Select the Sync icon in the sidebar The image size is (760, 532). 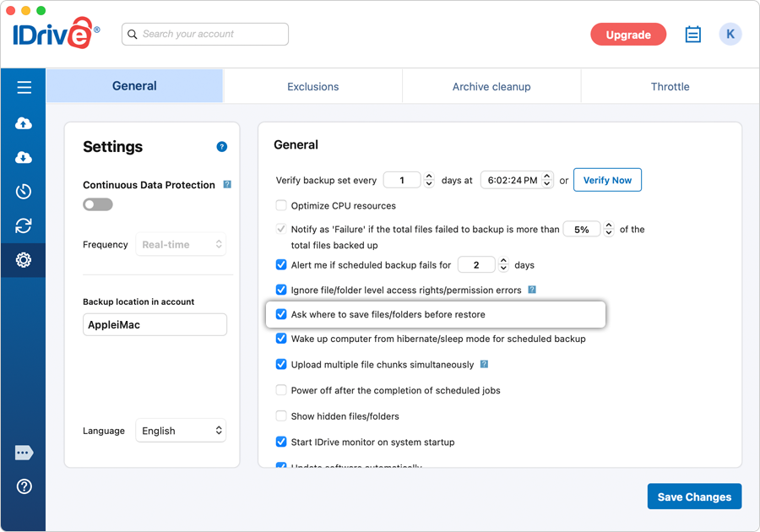23,225
